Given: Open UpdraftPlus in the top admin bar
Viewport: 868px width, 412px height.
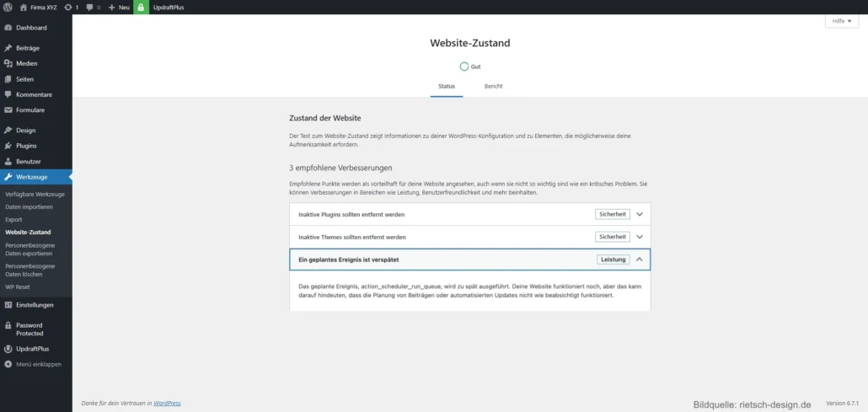Looking at the screenshot, I should click(169, 8).
